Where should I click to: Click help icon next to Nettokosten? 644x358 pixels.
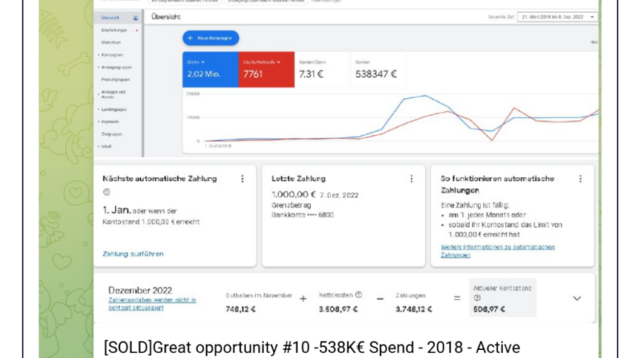point(358,294)
